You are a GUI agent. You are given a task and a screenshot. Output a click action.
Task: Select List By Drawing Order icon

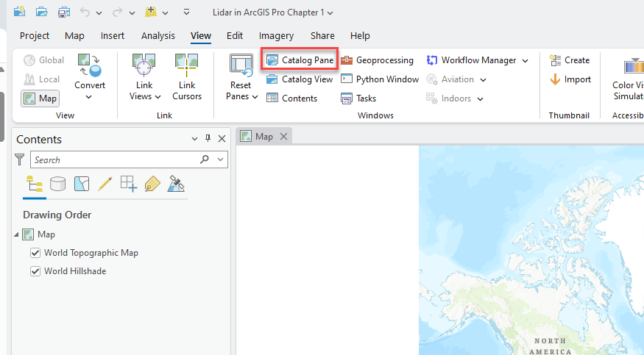pyautogui.click(x=35, y=184)
